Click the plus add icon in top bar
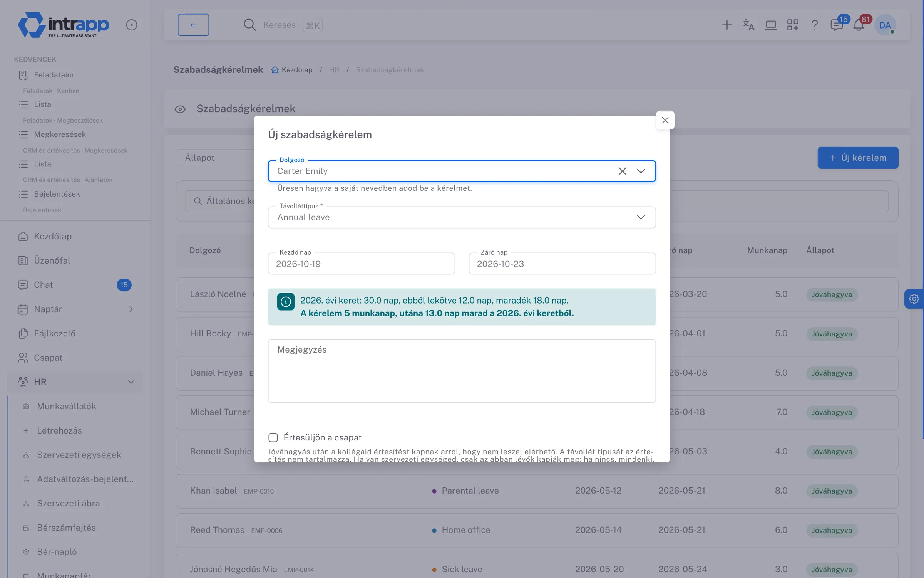 pos(726,25)
